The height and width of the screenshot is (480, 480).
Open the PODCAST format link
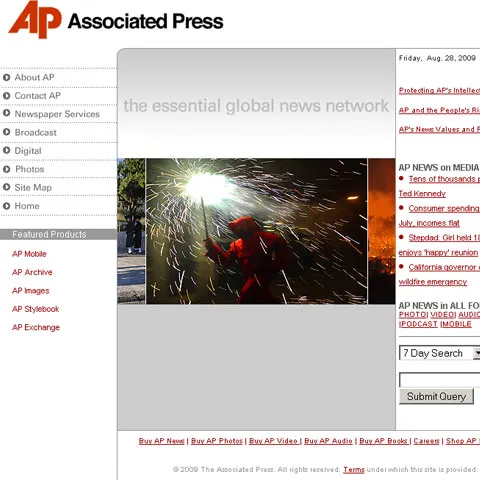click(x=419, y=324)
